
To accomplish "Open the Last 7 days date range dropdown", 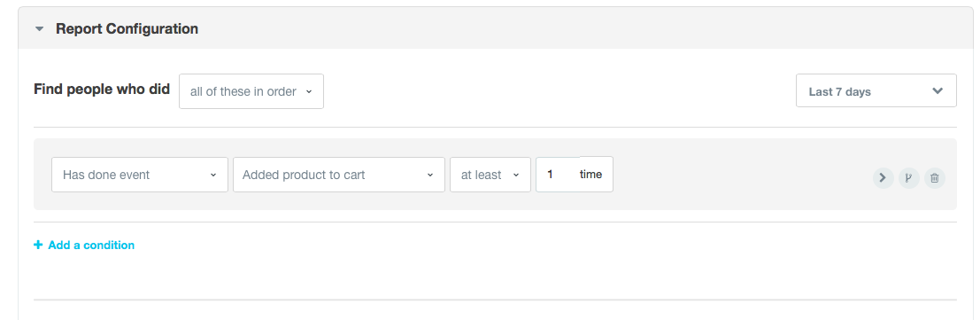I will pyautogui.click(x=876, y=90).
